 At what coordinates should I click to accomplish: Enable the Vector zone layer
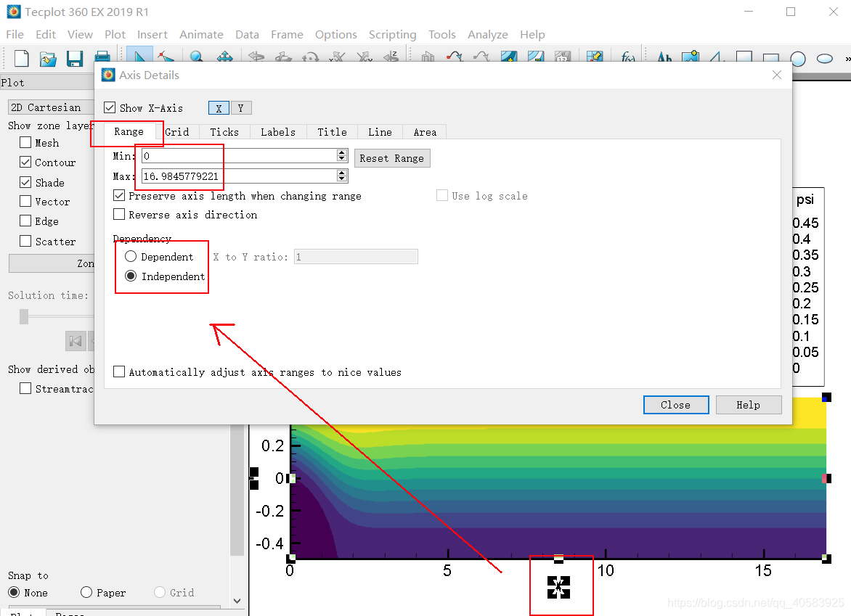click(x=25, y=201)
